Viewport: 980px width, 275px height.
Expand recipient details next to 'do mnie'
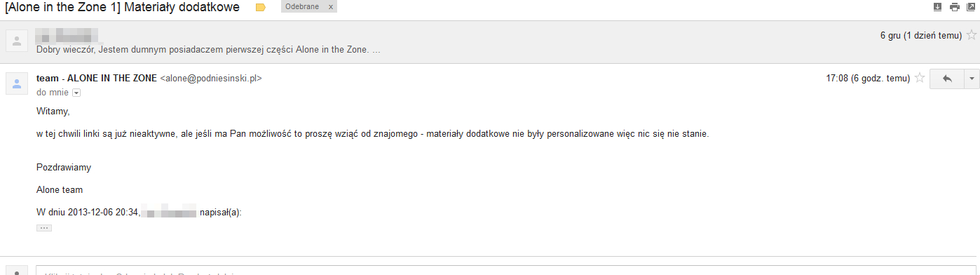76,93
